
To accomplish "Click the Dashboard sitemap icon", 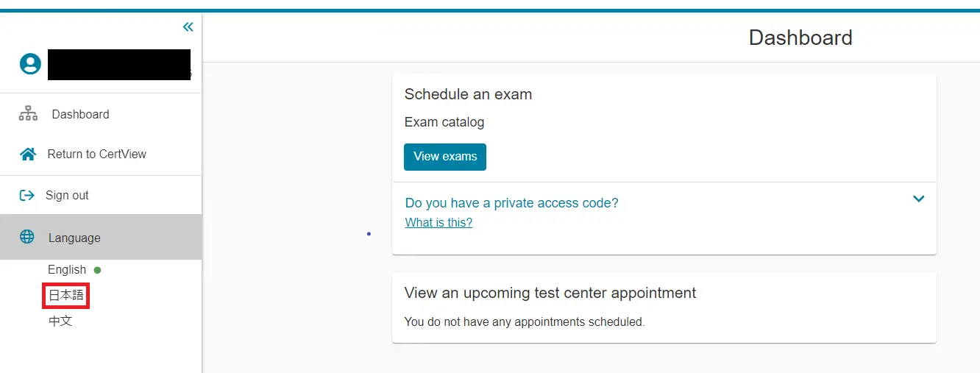I will [28, 114].
